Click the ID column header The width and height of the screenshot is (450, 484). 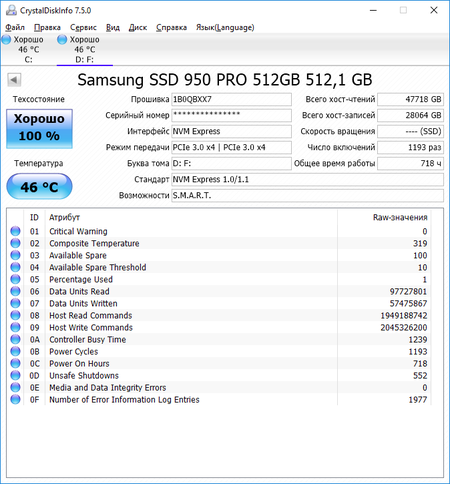34,217
